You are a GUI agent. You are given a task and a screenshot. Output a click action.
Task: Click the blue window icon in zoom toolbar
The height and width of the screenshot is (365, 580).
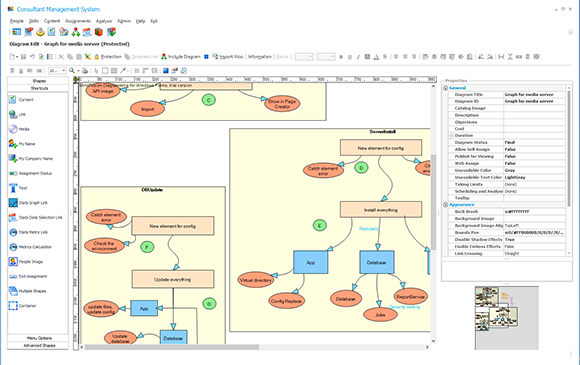click(165, 70)
